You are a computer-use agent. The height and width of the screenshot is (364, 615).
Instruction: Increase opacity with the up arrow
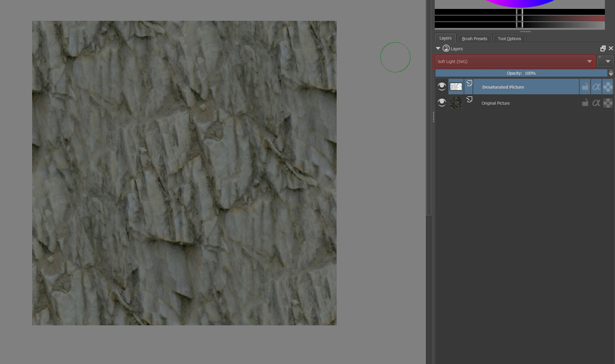click(611, 71)
